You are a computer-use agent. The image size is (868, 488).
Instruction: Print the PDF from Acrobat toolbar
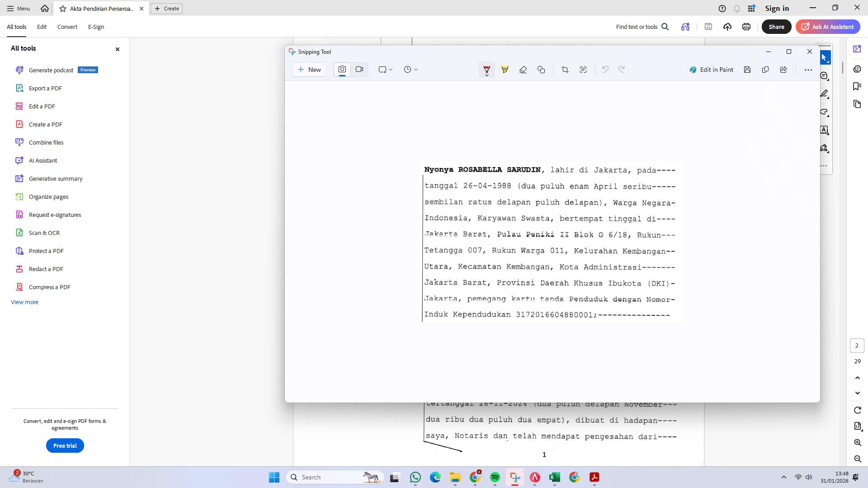(746, 27)
